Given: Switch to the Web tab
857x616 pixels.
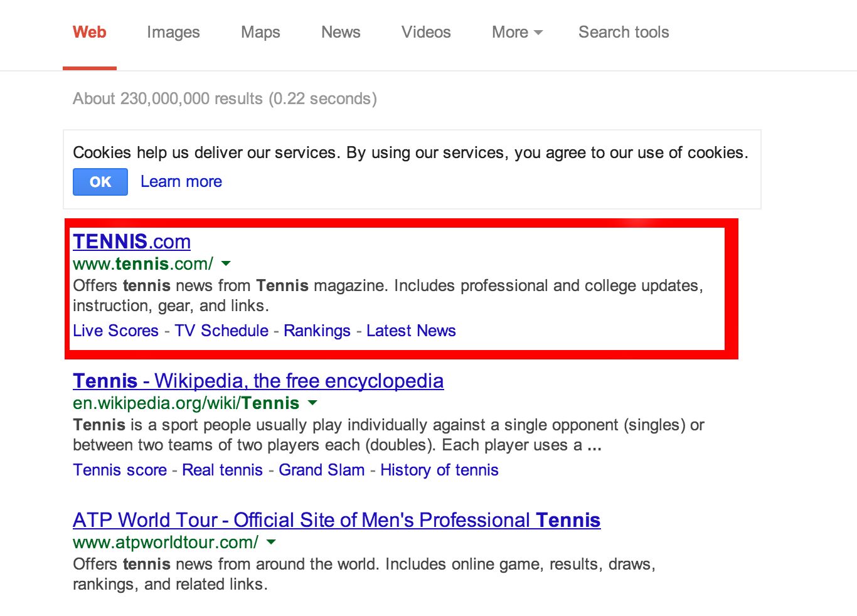Looking at the screenshot, I should 90,33.
